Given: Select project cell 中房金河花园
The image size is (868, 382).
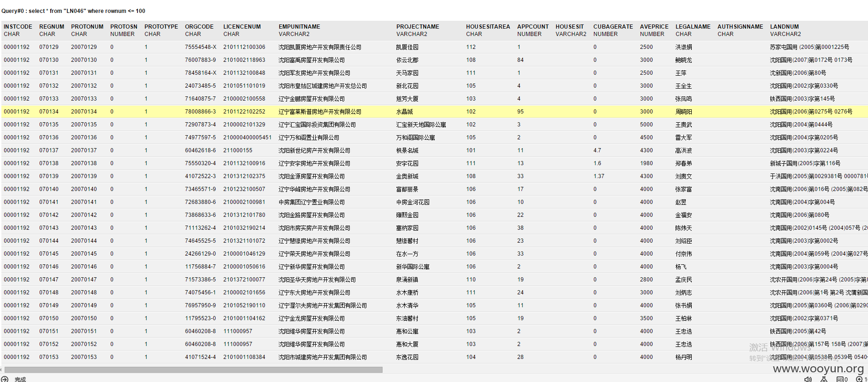Looking at the screenshot, I should tap(413, 202).
